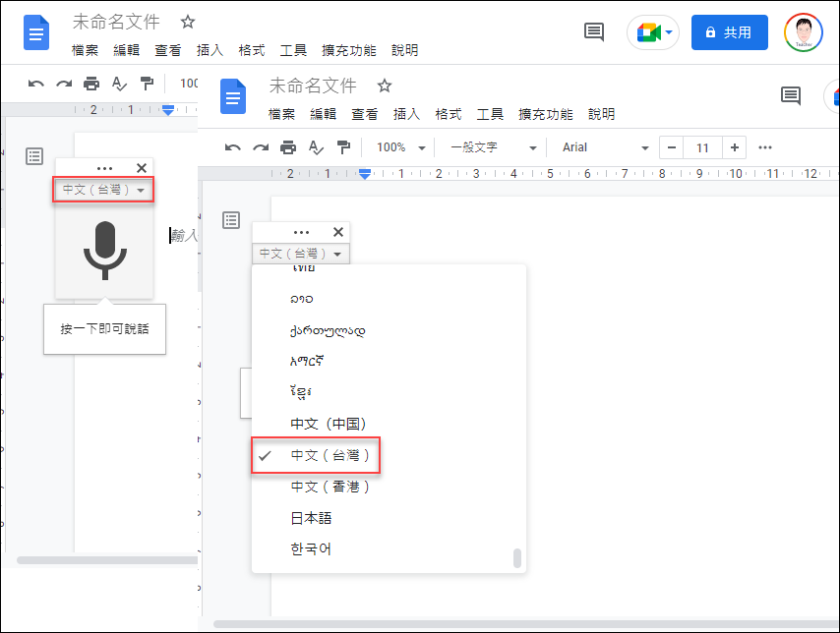Click the font size field showing 11
The image size is (840, 633).
(x=703, y=147)
